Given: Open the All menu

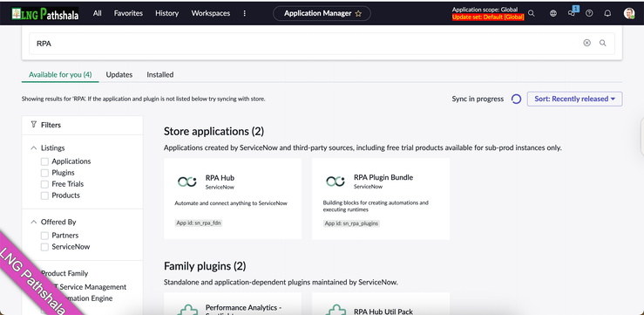Looking at the screenshot, I should (98, 13).
